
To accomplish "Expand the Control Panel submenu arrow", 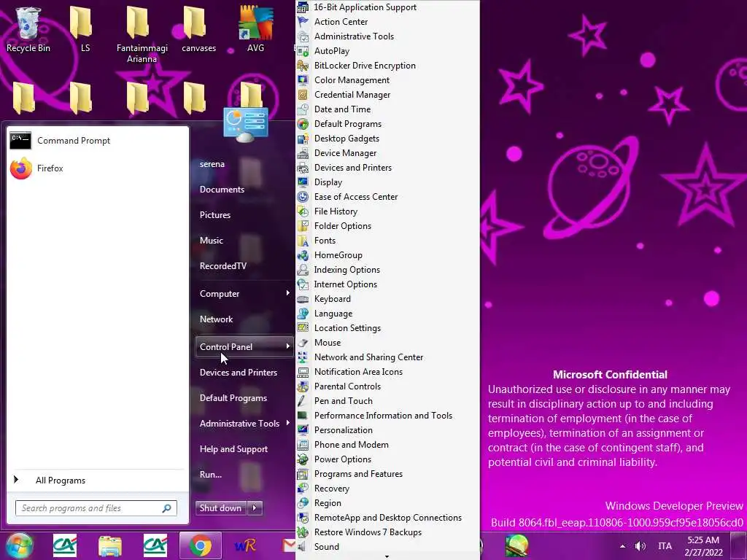I will point(287,346).
